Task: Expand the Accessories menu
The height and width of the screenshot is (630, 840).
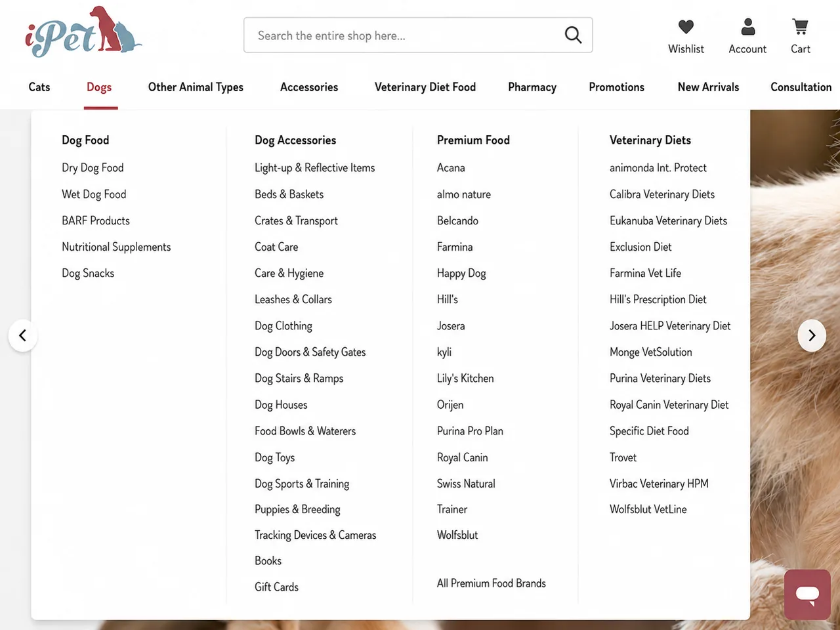Action: tap(309, 87)
